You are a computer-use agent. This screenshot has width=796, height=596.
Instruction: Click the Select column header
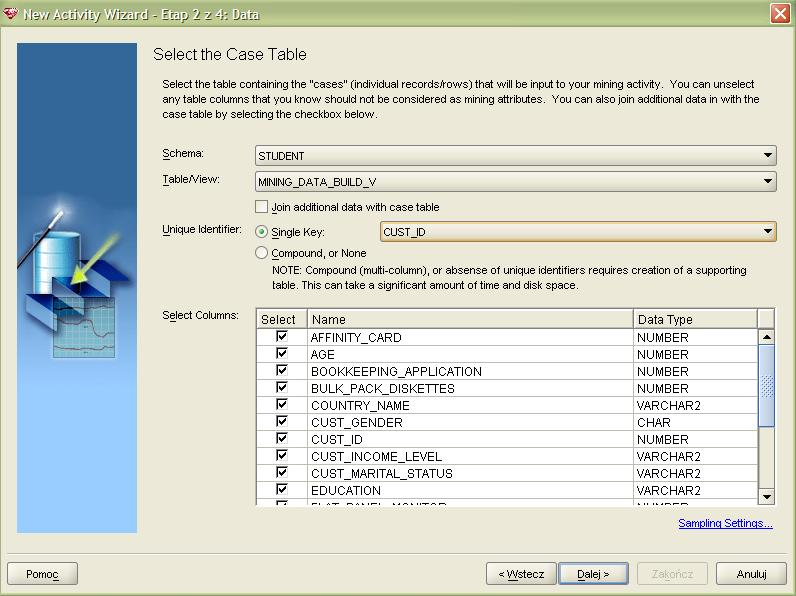[282, 319]
